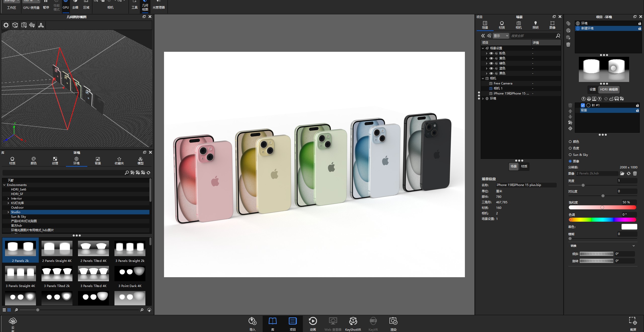Viewport: 644px width, 332px height.
Task: Open the 图像 tab in project panel
Action: [552, 25]
